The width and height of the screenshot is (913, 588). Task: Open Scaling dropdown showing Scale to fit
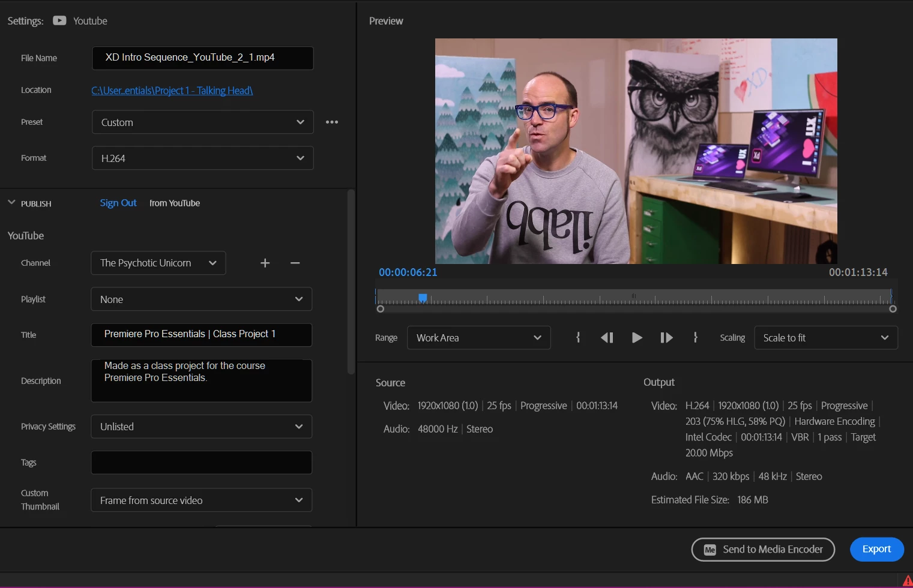click(826, 338)
